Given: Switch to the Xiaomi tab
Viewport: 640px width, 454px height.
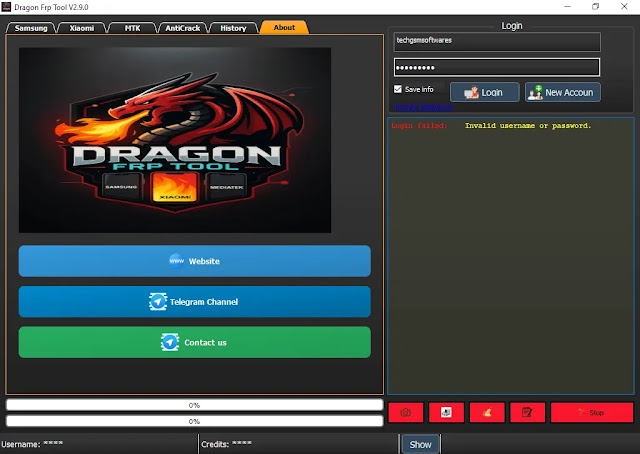Looking at the screenshot, I should point(82,28).
